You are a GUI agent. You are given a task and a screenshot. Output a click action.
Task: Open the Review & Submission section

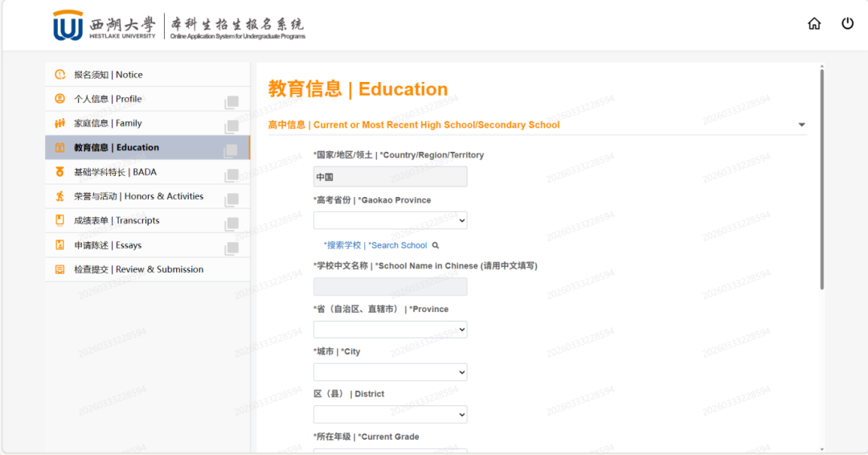pyautogui.click(x=148, y=269)
